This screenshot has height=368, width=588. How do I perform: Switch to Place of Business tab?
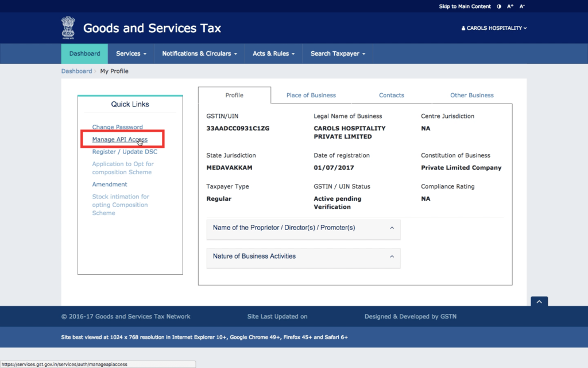[x=311, y=95]
